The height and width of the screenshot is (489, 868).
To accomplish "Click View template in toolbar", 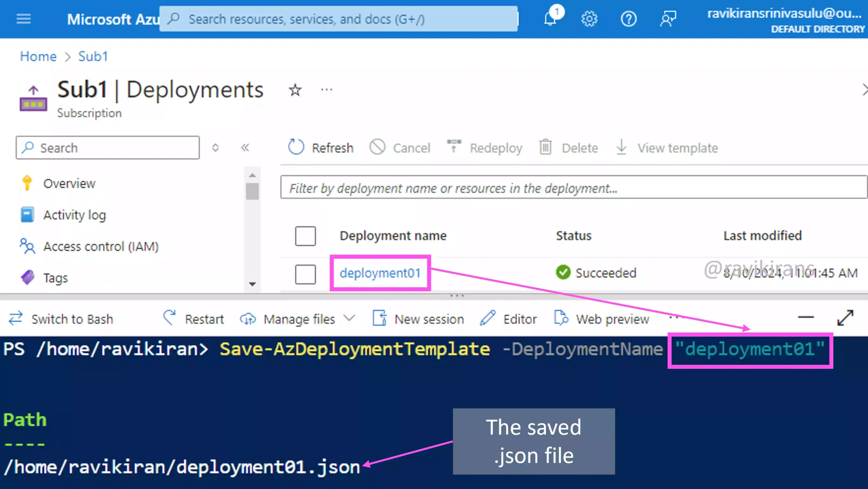I will (666, 148).
